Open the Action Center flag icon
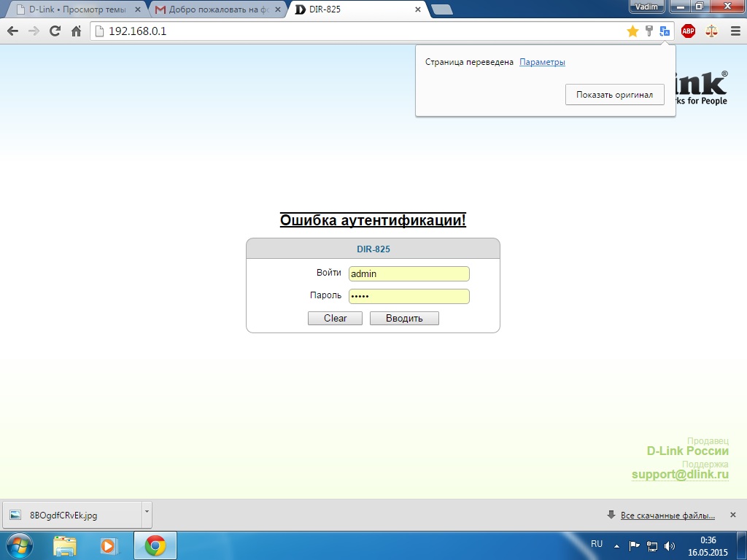Image resolution: width=747 pixels, height=560 pixels. tap(634, 546)
